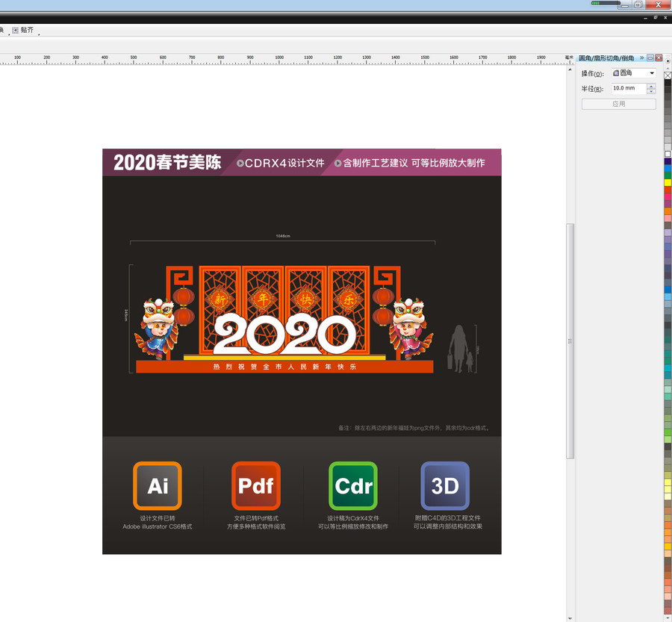Select the 1048cm width dimension label
Screen dimensions: 672x622
283,236
